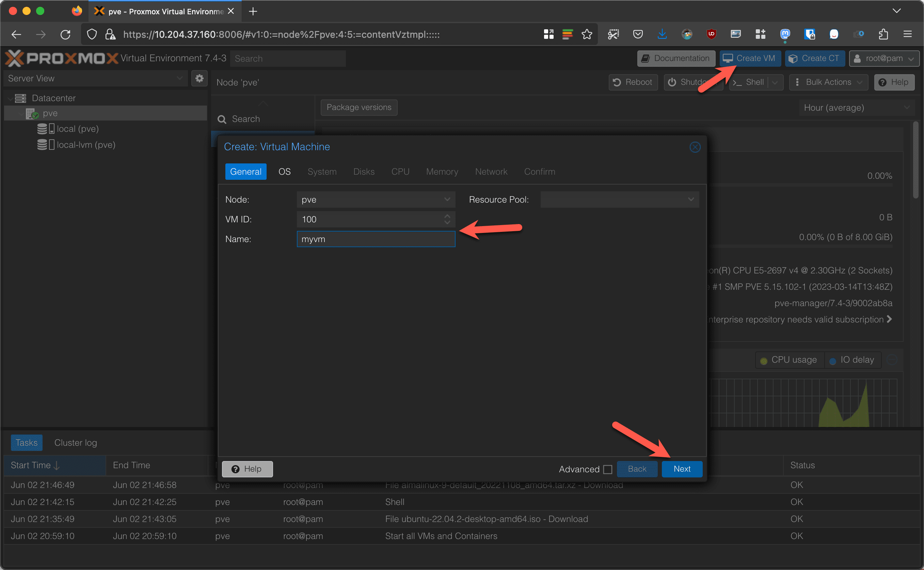Screen dimensions: 924x570
Task: Open the Pocket save icon
Action: pyautogui.click(x=638, y=34)
